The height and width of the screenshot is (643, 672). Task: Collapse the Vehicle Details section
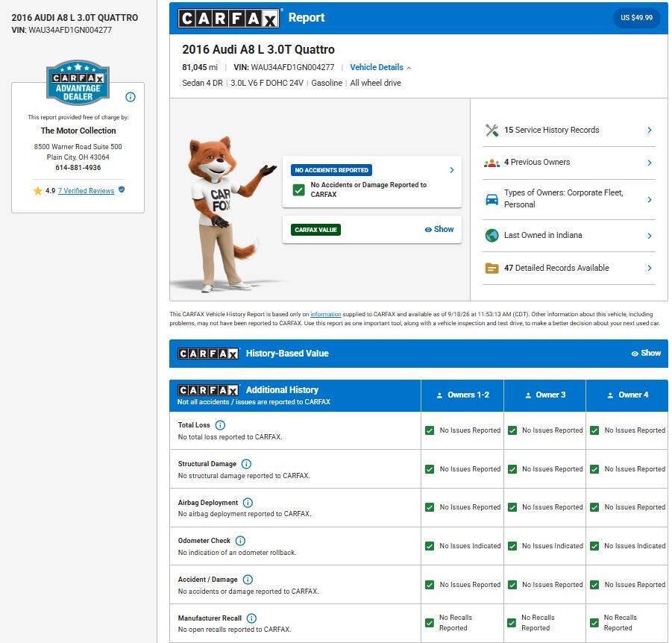tap(380, 67)
